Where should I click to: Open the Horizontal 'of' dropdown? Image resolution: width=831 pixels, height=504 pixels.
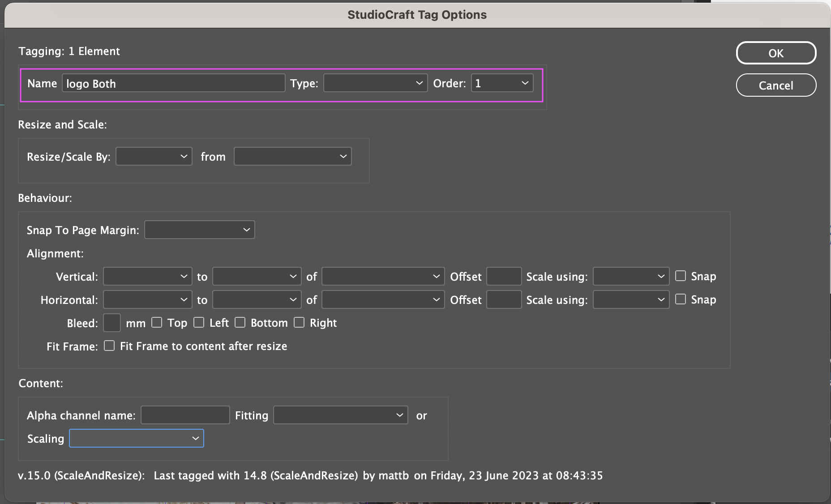[383, 299]
